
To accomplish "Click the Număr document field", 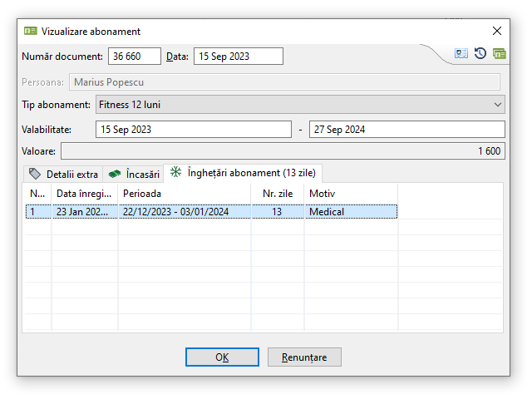I will (134, 56).
